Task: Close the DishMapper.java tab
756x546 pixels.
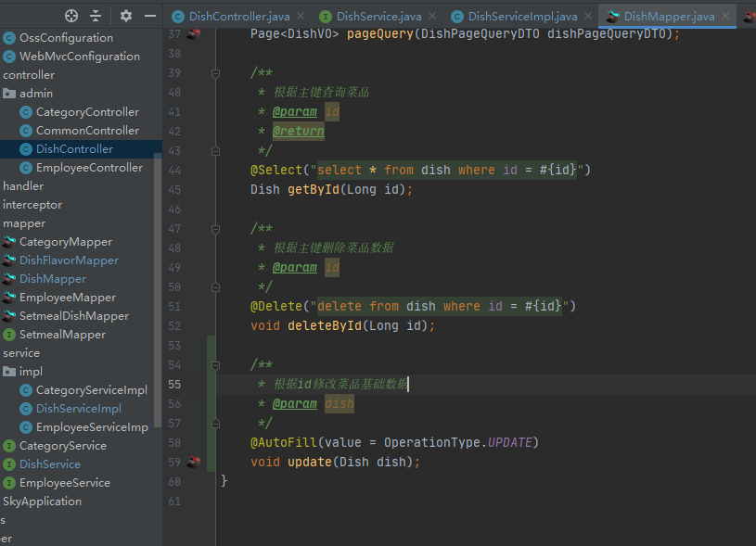Action: [726, 17]
